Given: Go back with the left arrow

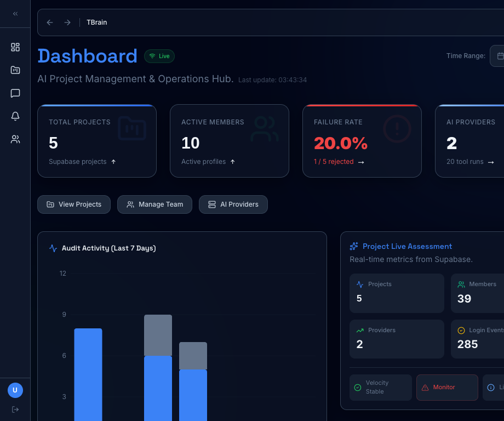Looking at the screenshot, I should (49, 22).
